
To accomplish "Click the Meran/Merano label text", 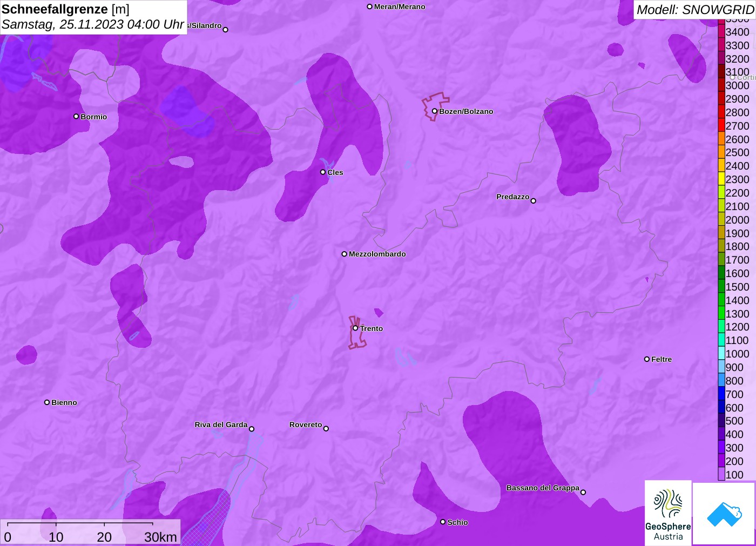I will point(400,6).
